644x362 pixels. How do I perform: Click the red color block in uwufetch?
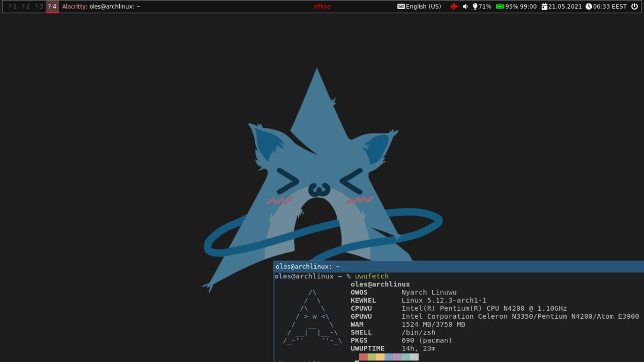[363, 357]
